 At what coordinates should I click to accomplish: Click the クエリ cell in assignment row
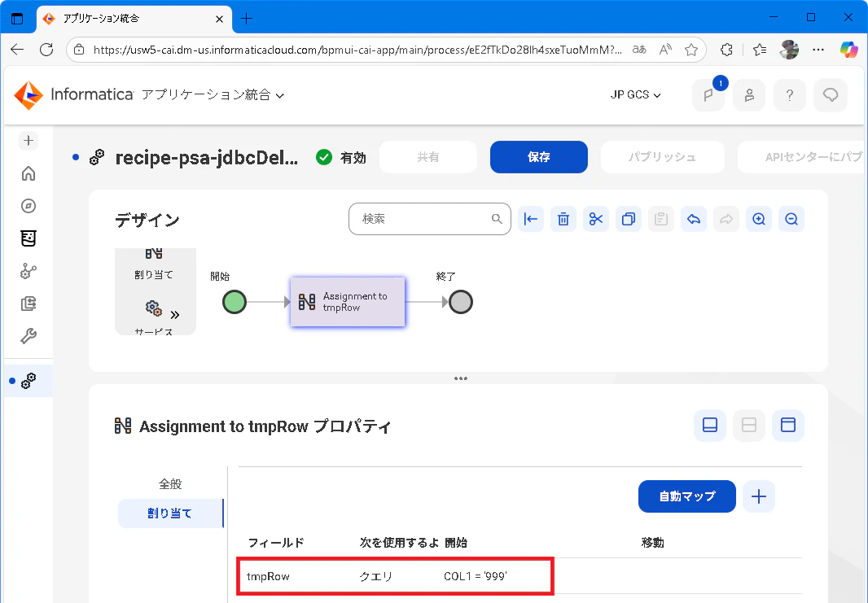[x=376, y=576]
